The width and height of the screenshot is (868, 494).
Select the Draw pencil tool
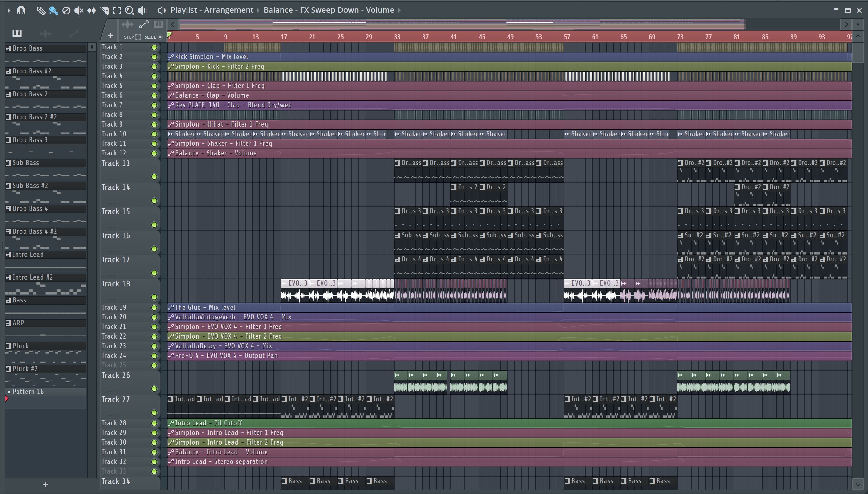coord(41,11)
